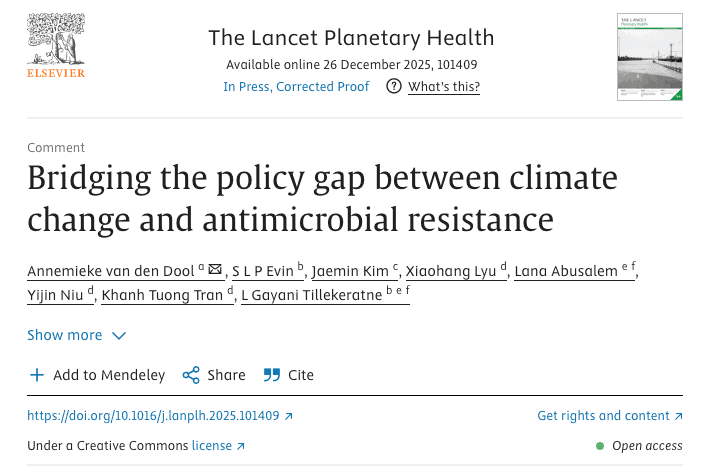Select author Lana Abusalem
The image size is (707, 476).
pos(566,271)
